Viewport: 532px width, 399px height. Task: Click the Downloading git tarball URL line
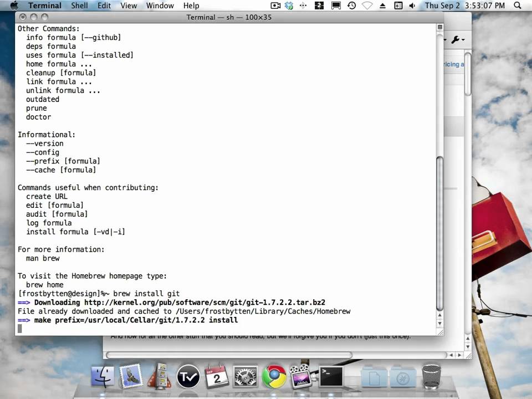click(171, 303)
